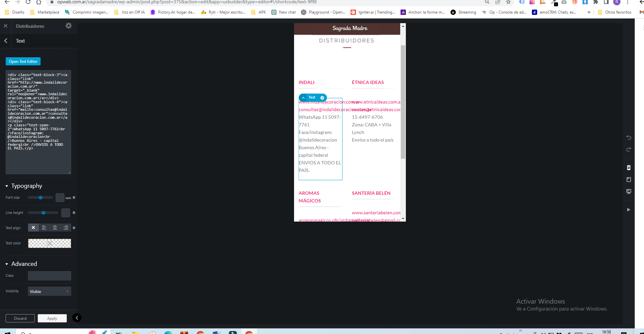Click the Font size value box
Screen dimensions: 644x334
pos(60,197)
